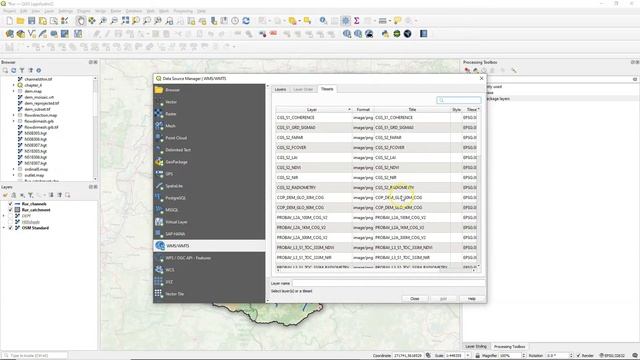This screenshot has width=640, height=360.
Task: Expand the OSM Standard layer group
Action: [4, 228]
